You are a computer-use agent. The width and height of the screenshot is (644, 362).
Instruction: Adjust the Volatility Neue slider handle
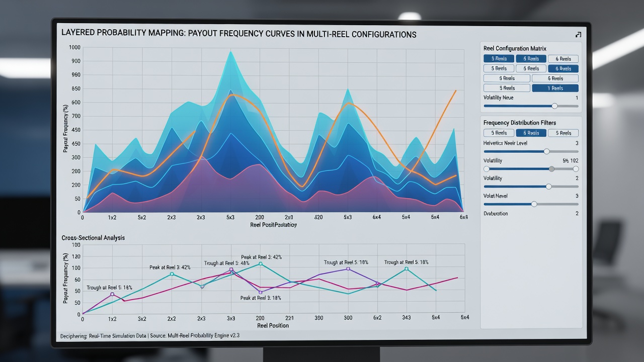click(554, 106)
